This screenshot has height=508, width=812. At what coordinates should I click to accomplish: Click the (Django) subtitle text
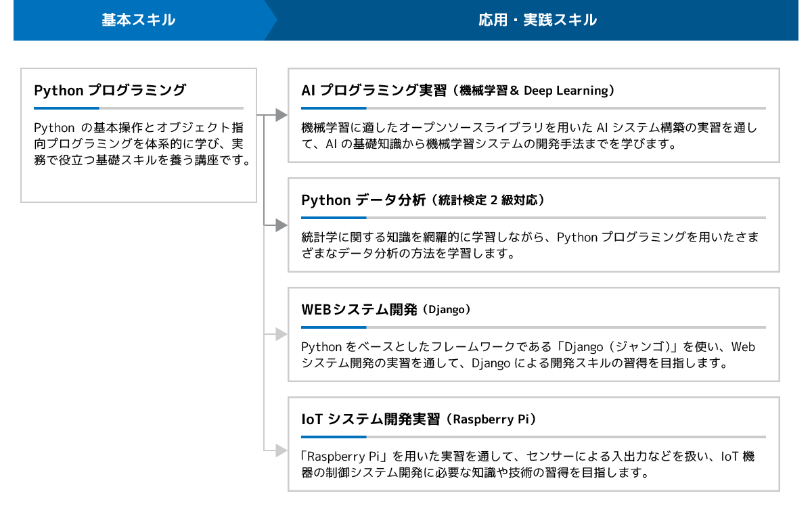point(446,310)
